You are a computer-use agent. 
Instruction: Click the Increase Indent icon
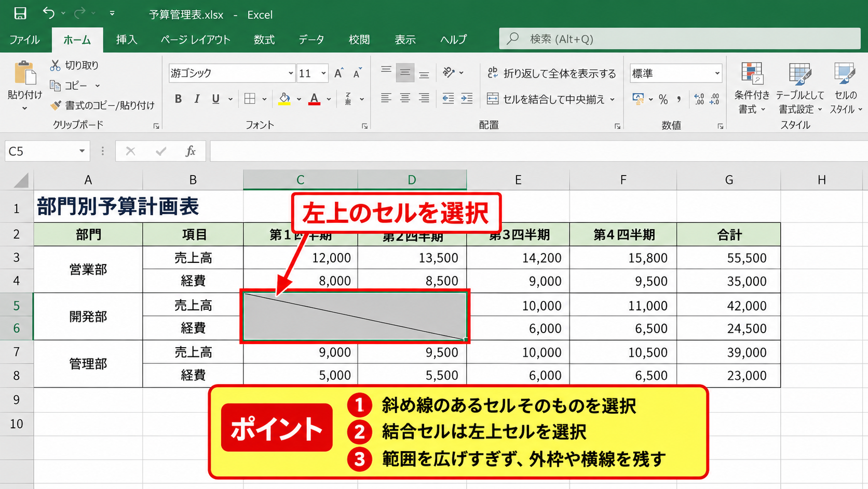click(x=467, y=98)
